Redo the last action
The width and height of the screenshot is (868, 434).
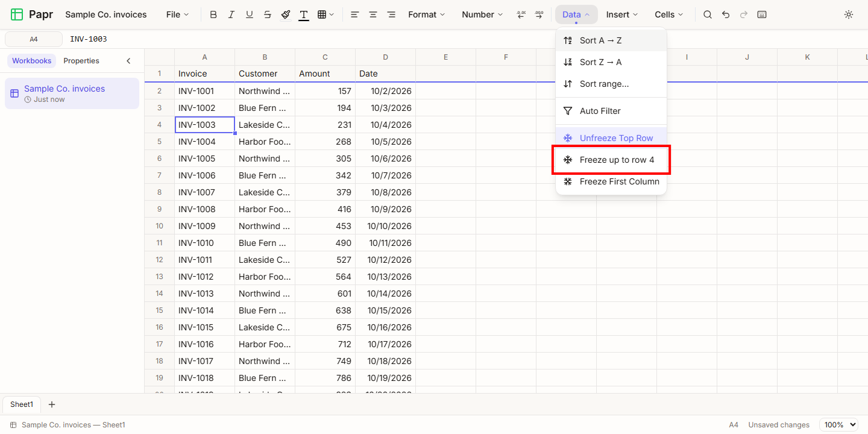point(744,14)
